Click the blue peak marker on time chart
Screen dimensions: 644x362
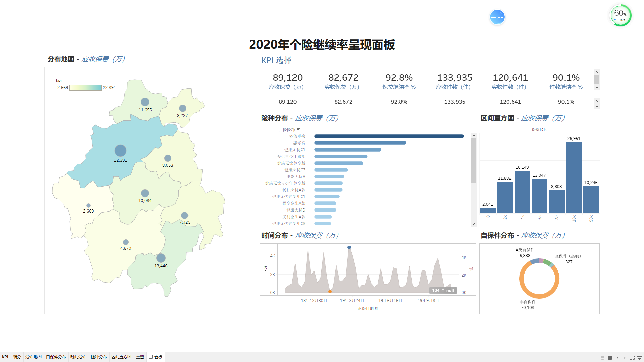click(x=349, y=247)
